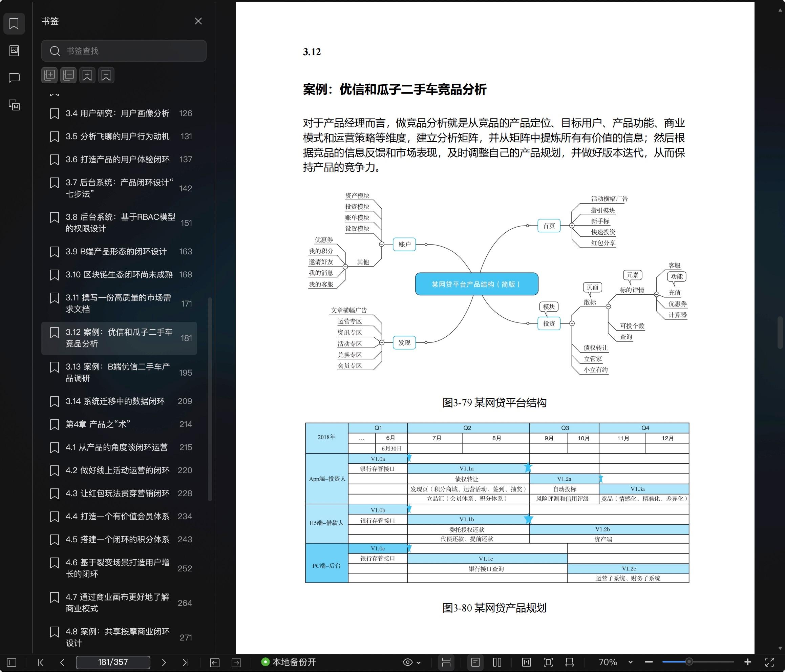Image resolution: width=785 pixels, height=672 pixels.
Task: Zoom in with plus button
Action: click(747, 662)
